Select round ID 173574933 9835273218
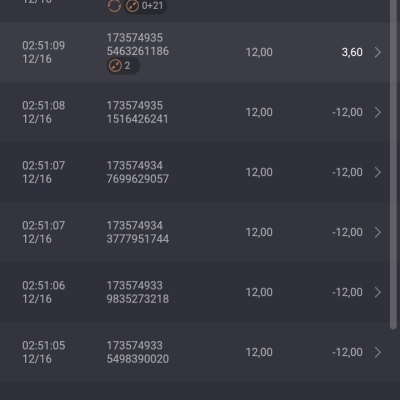Image resolution: width=400 pixels, height=400 pixels. (x=138, y=292)
